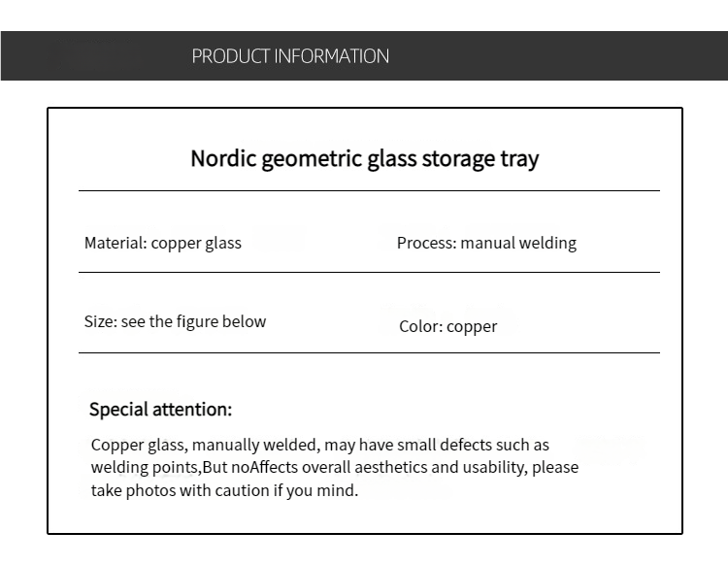This screenshot has height=565, width=728.
Task: Click the "PRODUCT INFORMATION" header text
Action: 290,56
